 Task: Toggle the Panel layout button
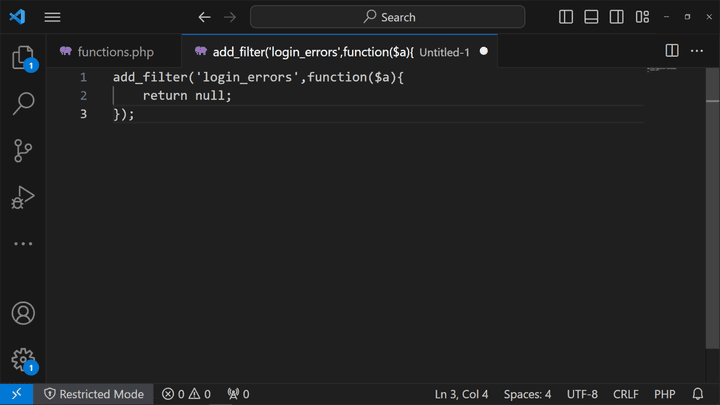pos(591,17)
